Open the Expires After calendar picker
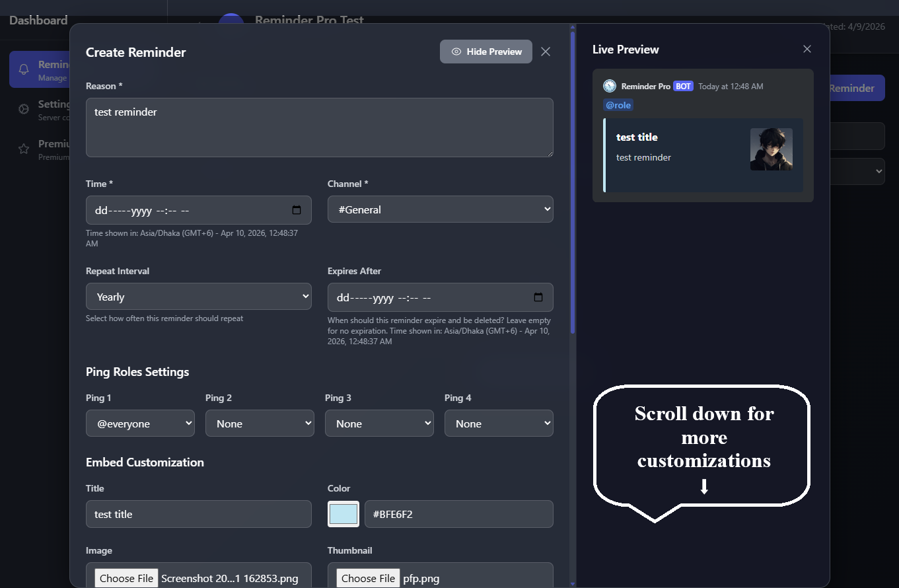Image resolution: width=899 pixels, height=588 pixels. 538,297
